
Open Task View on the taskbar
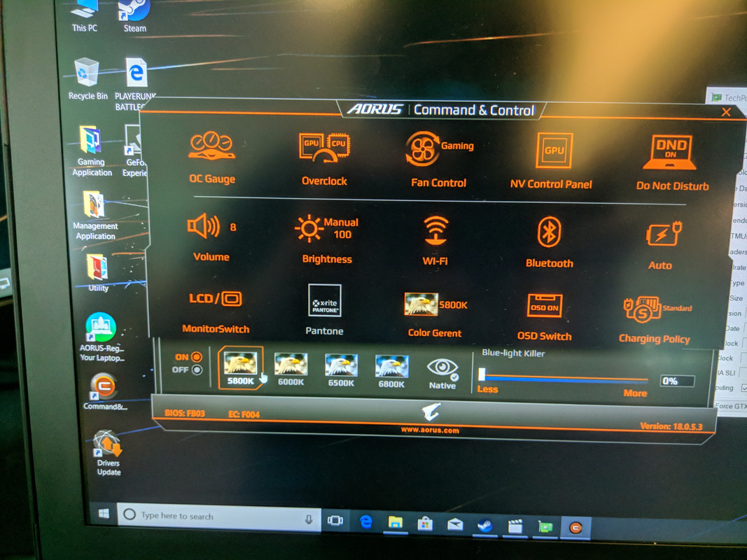click(335, 521)
